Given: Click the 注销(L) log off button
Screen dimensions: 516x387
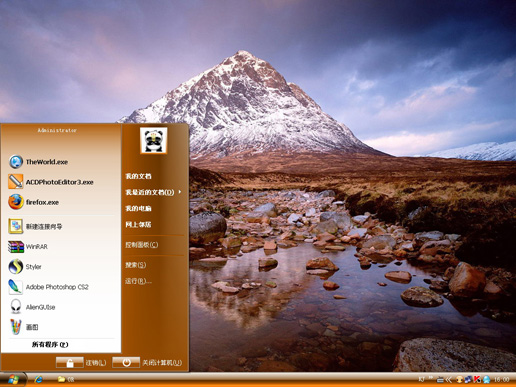Looking at the screenshot, I should [81, 363].
